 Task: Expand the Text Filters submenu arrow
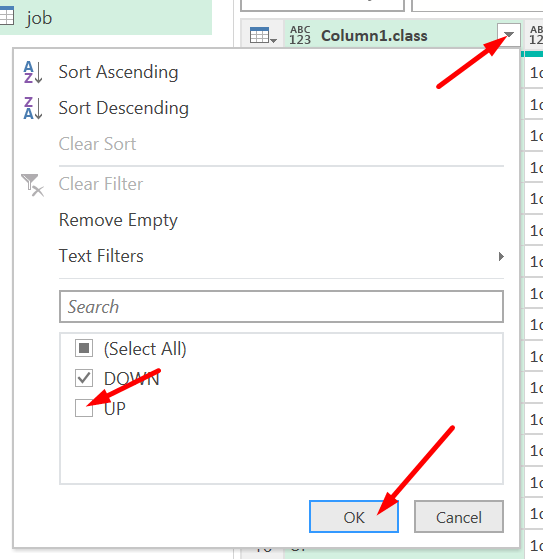point(501,256)
